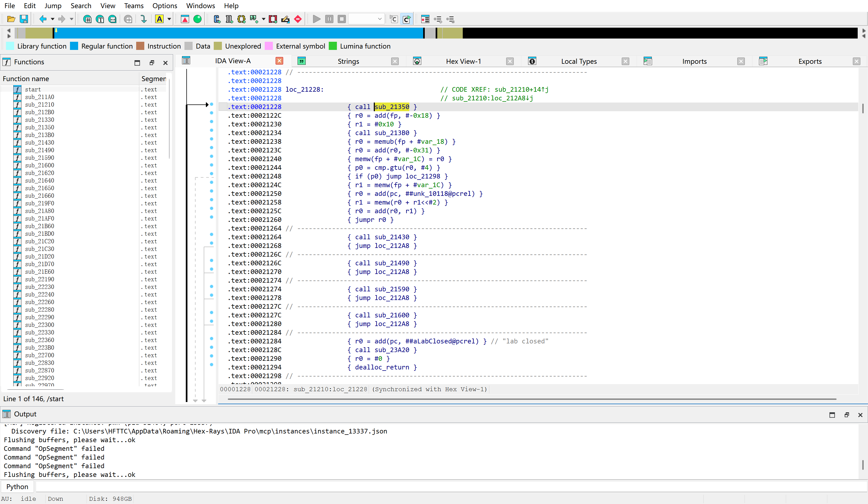The image size is (868, 504).
Task: Open the Options menu
Action: pos(165,6)
